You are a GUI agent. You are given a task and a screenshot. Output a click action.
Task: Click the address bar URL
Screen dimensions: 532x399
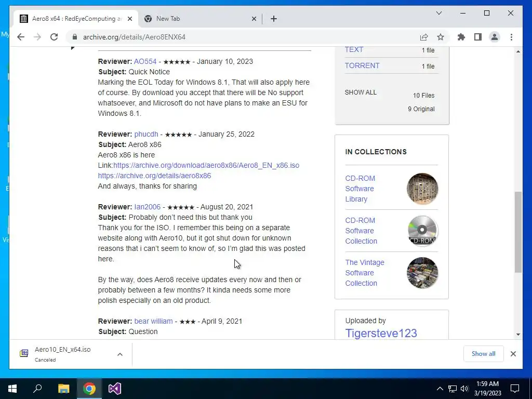135,37
